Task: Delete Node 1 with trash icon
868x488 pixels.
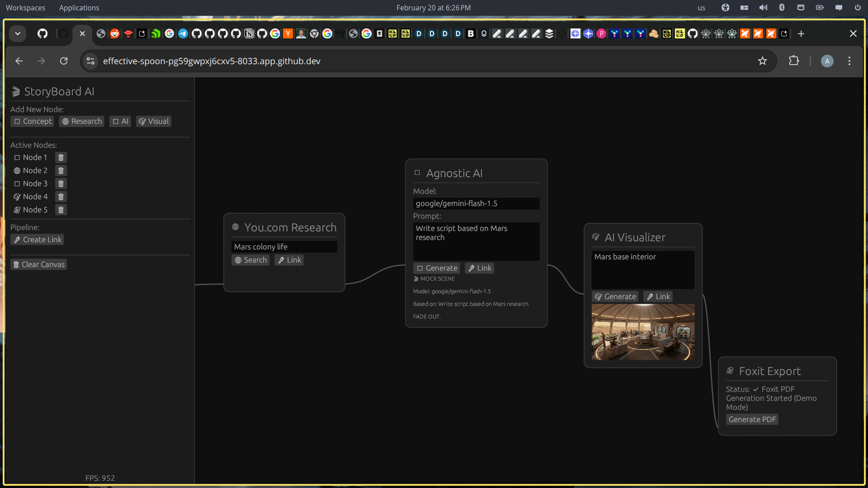Action: pyautogui.click(x=61, y=157)
